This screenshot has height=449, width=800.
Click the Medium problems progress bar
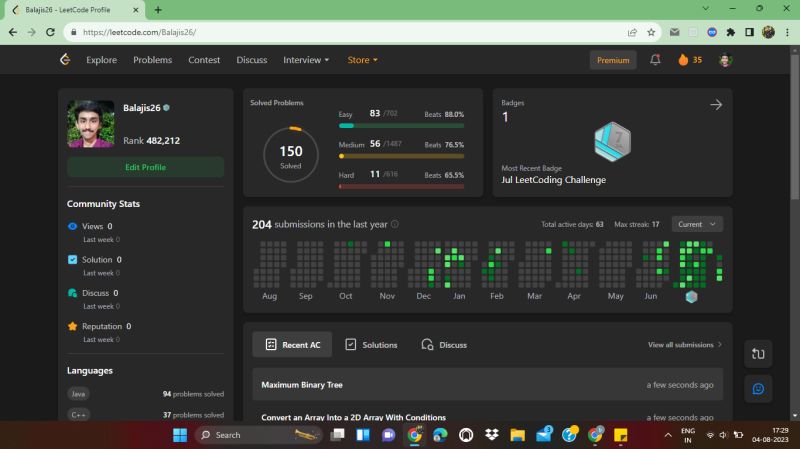tap(402, 156)
